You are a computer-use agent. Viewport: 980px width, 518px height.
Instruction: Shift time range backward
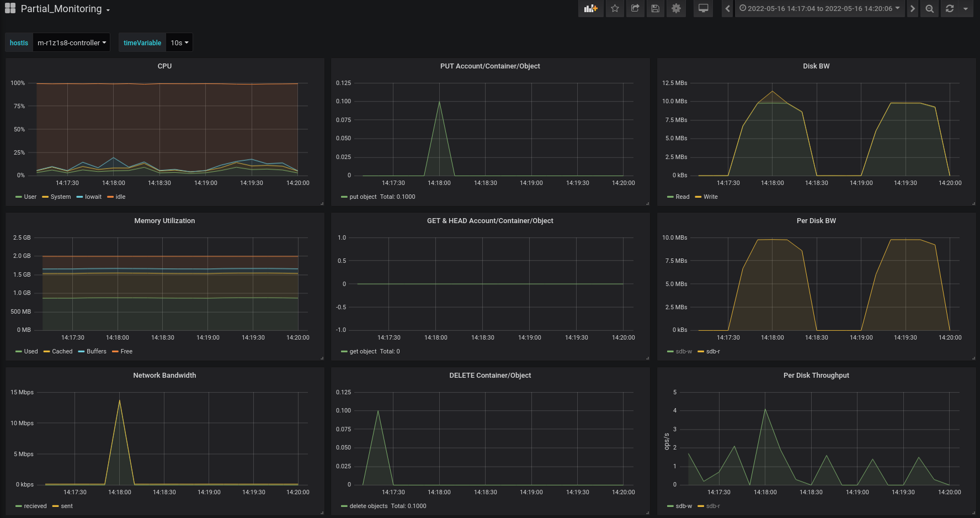click(x=727, y=8)
